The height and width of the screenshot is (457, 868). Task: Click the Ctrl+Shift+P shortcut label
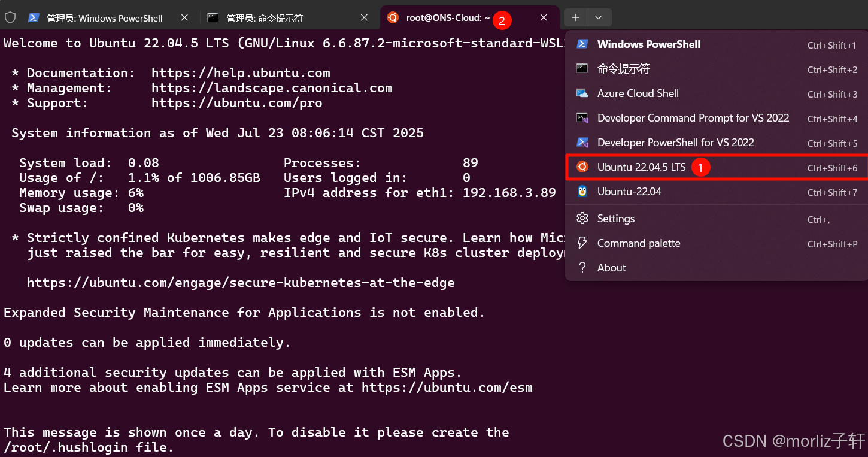tap(832, 244)
